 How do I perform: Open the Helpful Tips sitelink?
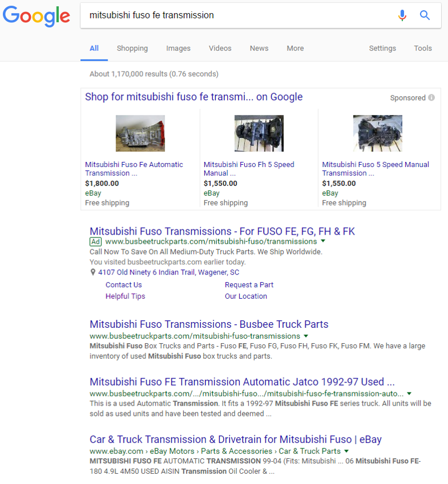(x=125, y=296)
